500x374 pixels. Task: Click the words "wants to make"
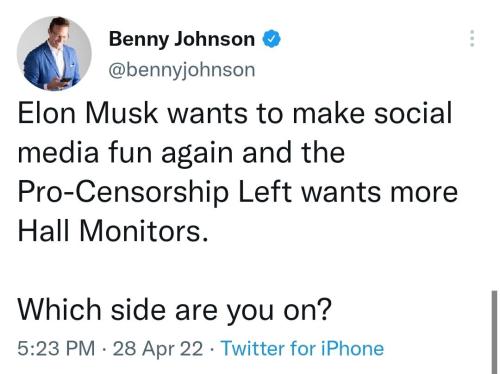pos(266,114)
